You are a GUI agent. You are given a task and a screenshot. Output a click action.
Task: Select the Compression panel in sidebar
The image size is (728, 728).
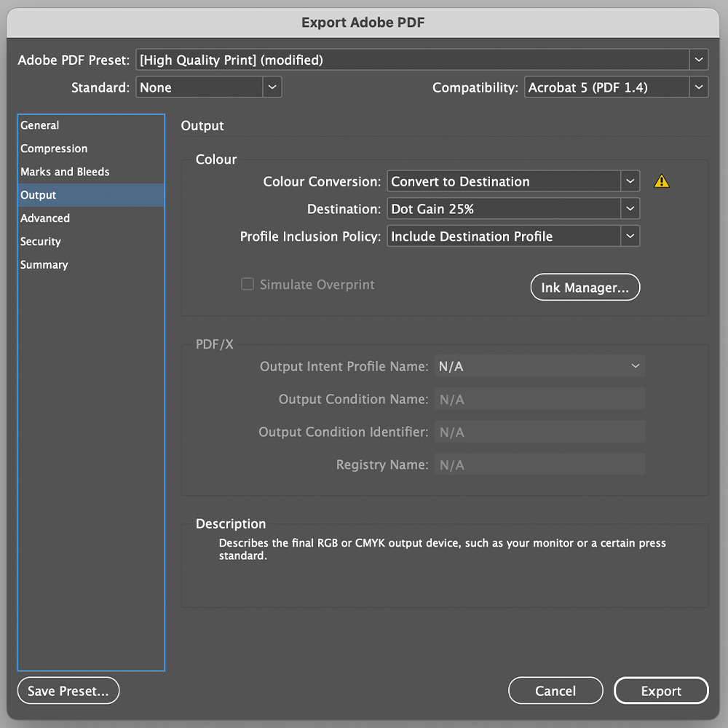point(91,149)
